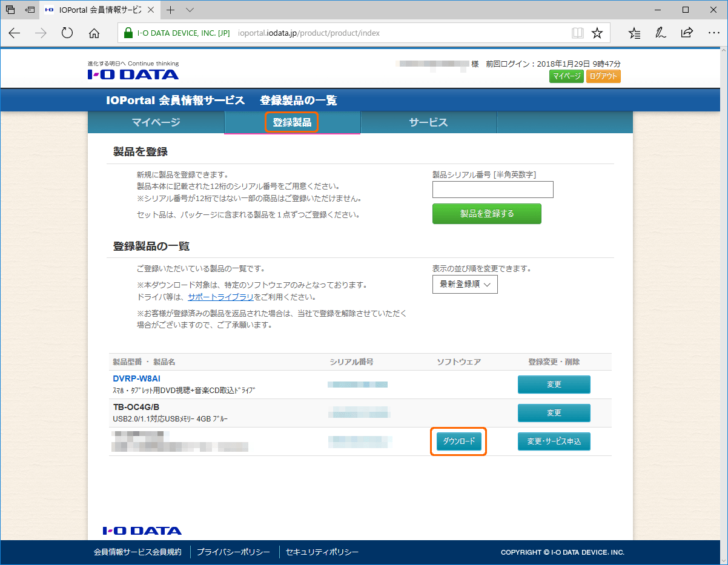The image size is (728, 565).
Task: Select the IOPortal 会員情報サービス browser tab
Action: pyautogui.click(x=101, y=10)
